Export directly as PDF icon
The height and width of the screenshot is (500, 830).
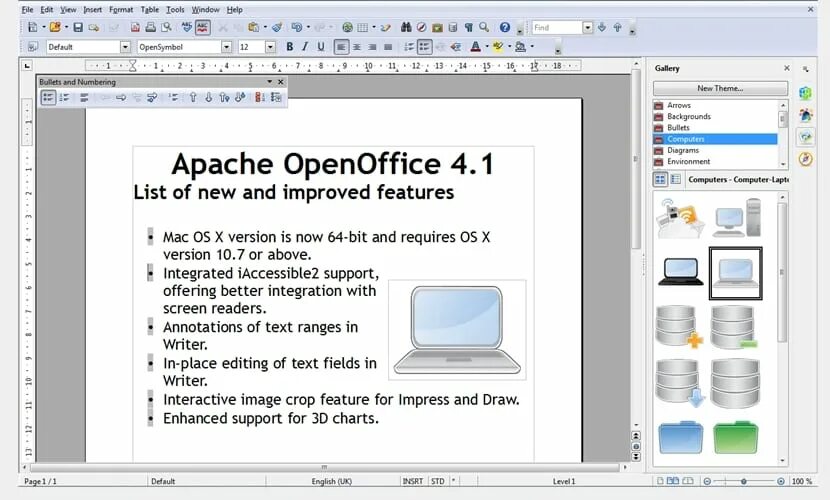(x=136, y=28)
